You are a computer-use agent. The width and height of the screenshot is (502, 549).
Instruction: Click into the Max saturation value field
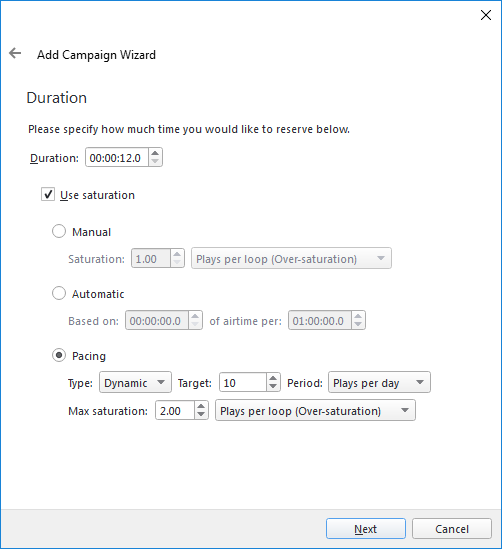[x=175, y=410]
